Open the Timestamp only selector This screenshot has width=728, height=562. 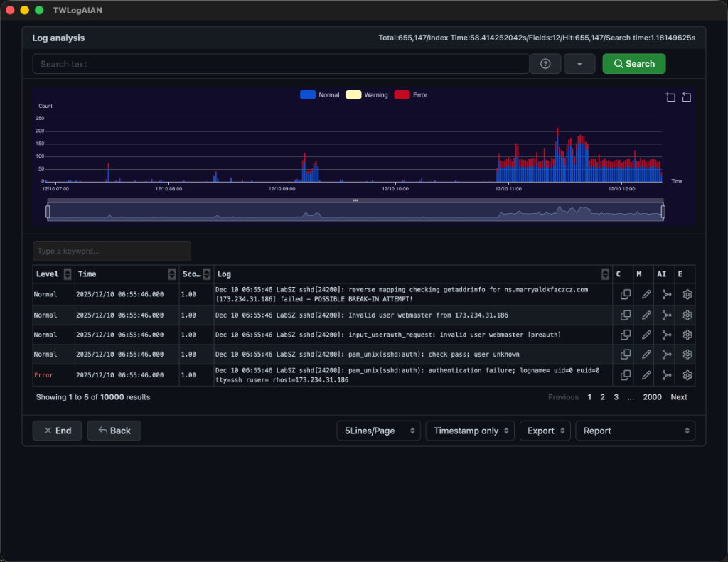click(470, 431)
